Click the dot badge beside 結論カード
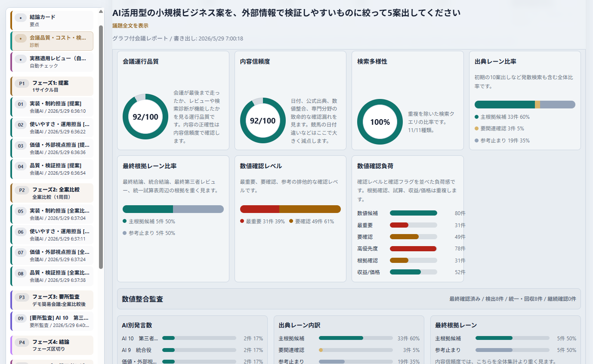 21,18
